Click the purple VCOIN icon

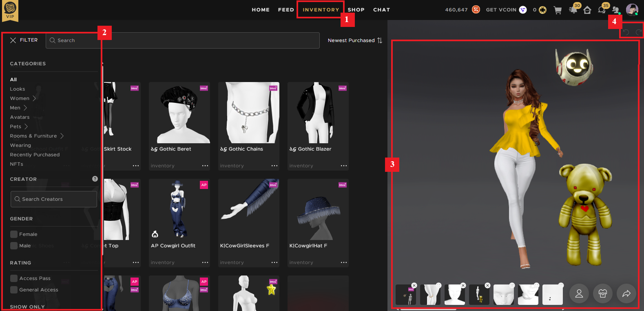point(523,10)
